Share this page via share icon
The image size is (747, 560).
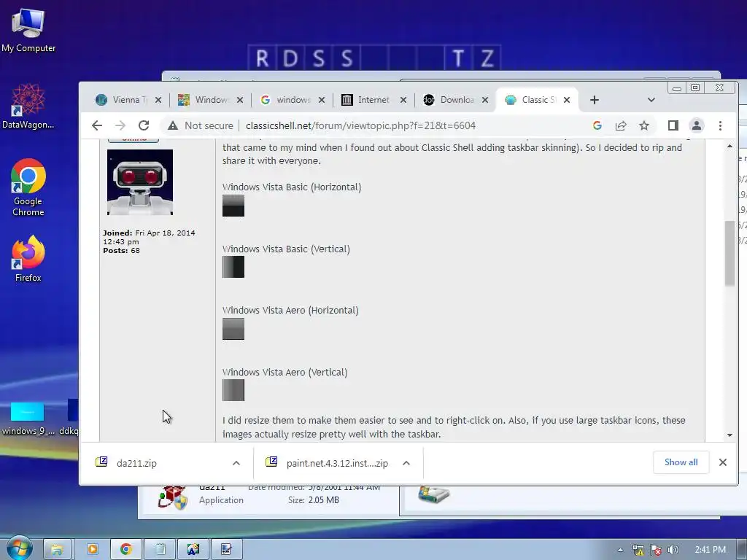pyautogui.click(x=621, y=125)
